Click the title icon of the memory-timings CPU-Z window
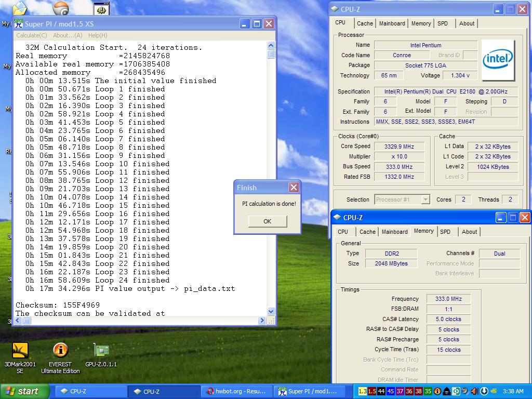Screen dimensions: 532x399 coord(337,218)
